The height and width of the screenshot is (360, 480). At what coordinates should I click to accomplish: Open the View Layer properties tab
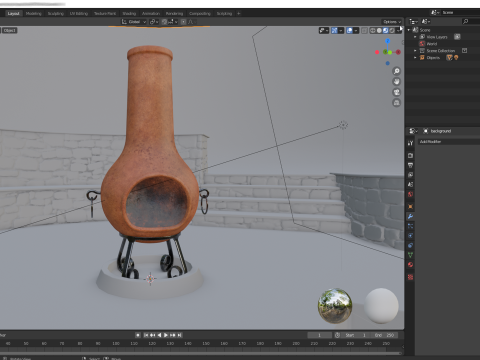(x=410, y=175)
